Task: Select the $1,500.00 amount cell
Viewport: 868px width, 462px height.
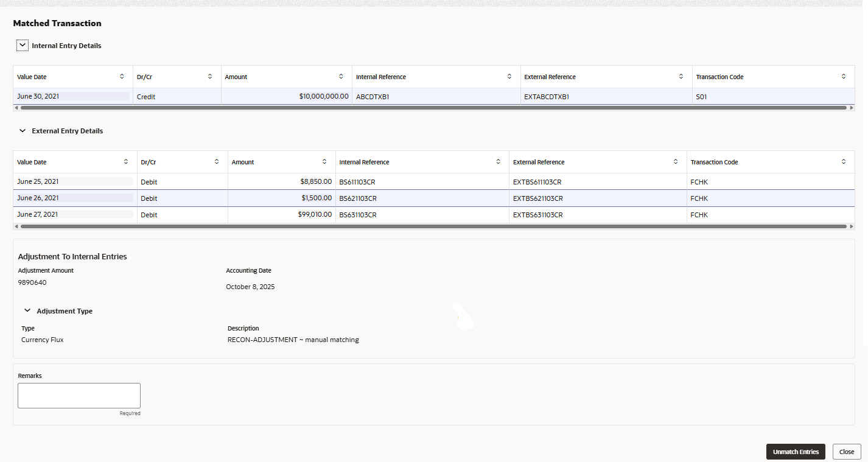Action: pos(282,198)
